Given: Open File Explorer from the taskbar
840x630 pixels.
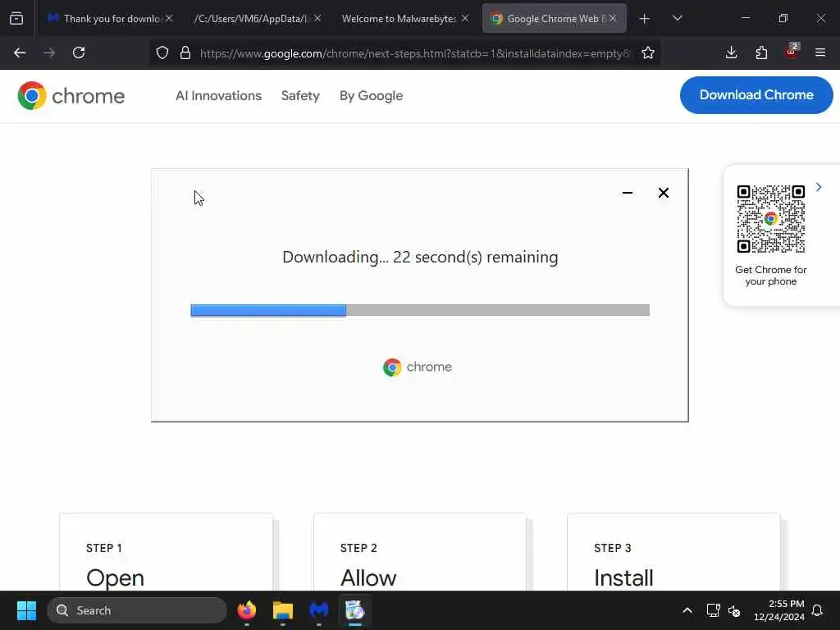Looking at the screenshot, I should pyautogui.click(x=283, y=610).
